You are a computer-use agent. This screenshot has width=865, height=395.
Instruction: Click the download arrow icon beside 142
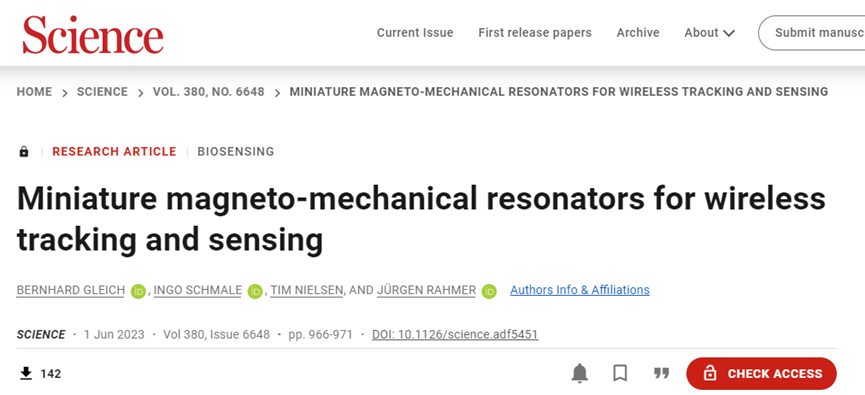click(25, 374)
